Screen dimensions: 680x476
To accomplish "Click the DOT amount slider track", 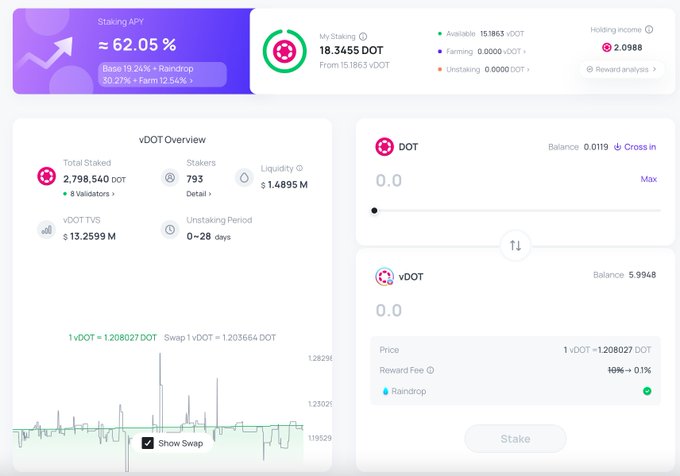I will 517,211.
